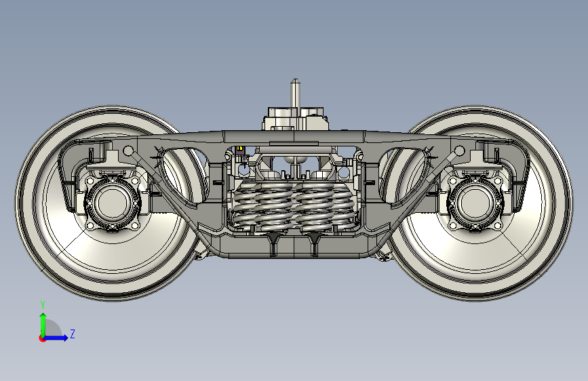Click the red origin point of the axis triad
The image size is (588, 381).
click(x=42, y=338)
